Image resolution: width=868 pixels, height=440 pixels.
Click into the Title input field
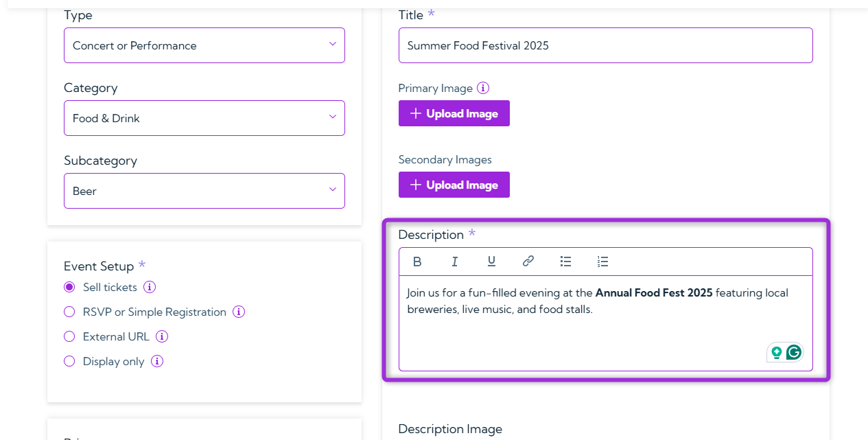605,45
